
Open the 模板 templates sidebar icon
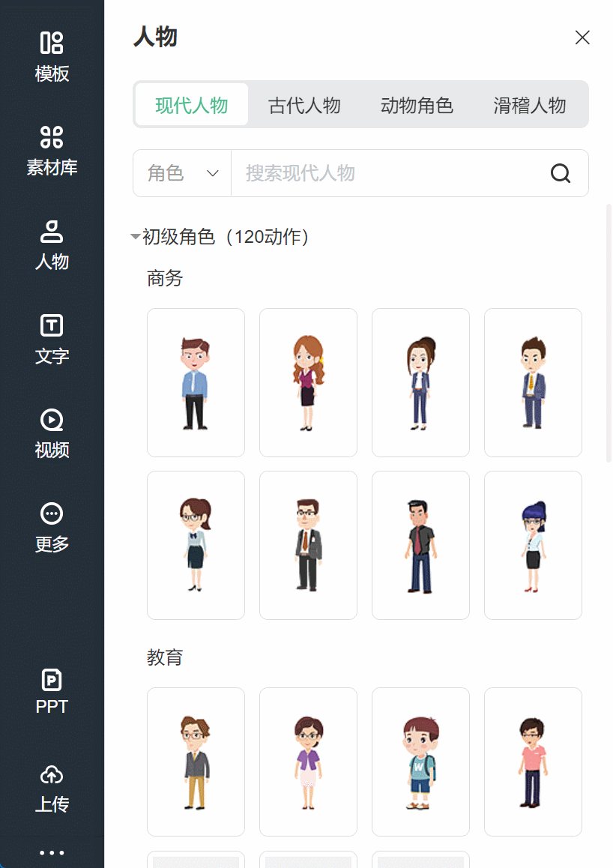(52, 58)
